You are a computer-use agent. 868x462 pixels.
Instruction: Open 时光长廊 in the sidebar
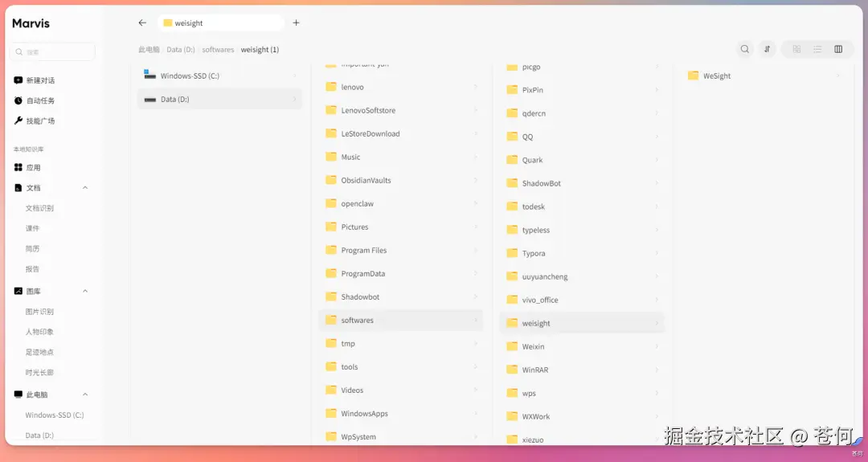39,372
